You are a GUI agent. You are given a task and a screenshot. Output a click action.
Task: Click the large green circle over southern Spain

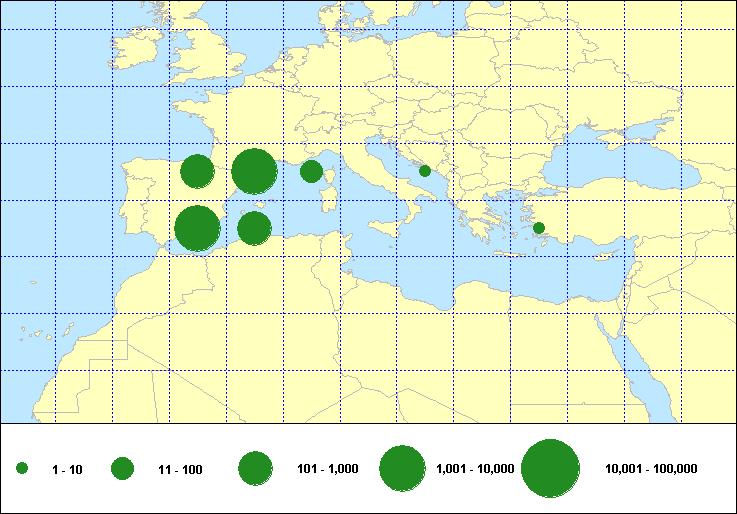click(197, 228)
